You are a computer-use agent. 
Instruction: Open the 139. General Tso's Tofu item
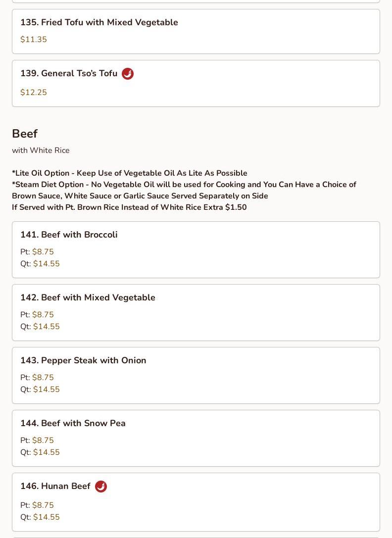[x=69, y=74]
